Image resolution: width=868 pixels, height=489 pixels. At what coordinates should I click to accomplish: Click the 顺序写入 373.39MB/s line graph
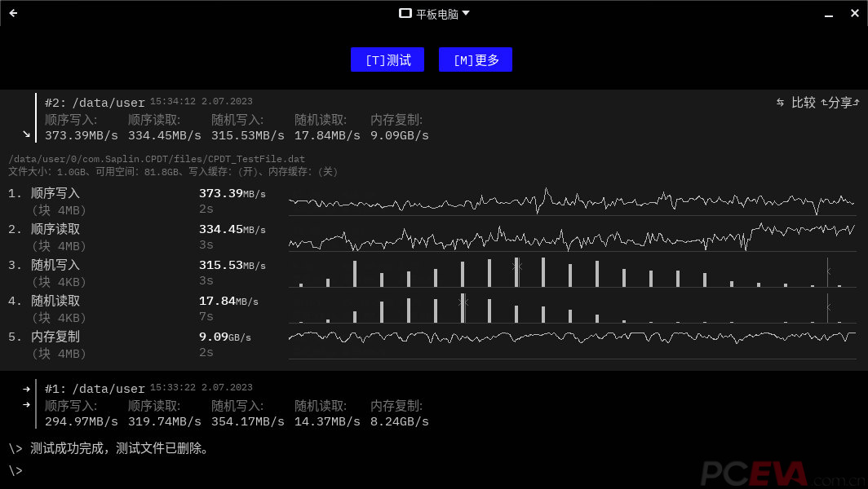pyautogui.click(x=571, y=200)
